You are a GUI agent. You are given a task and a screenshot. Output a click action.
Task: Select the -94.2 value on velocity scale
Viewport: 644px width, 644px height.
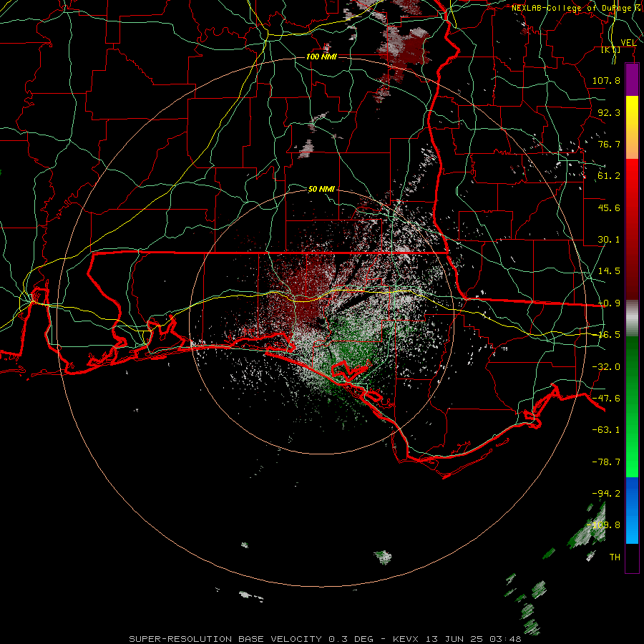(606, 493)
